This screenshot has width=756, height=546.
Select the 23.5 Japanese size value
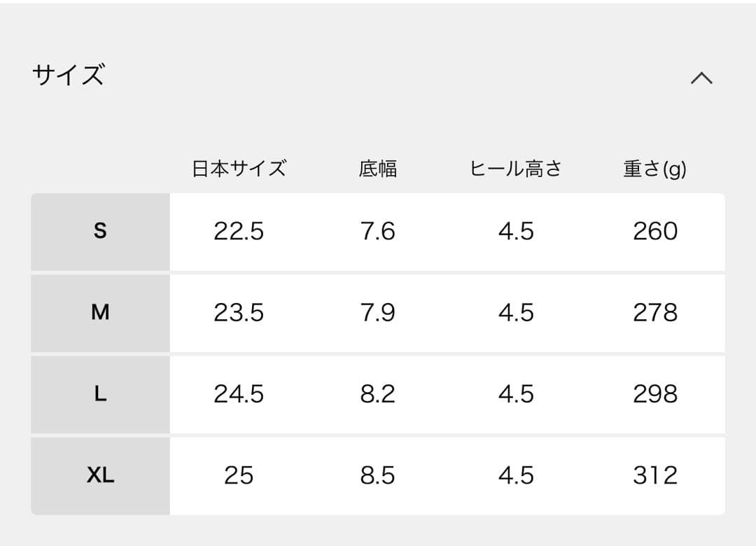point(239,313)
